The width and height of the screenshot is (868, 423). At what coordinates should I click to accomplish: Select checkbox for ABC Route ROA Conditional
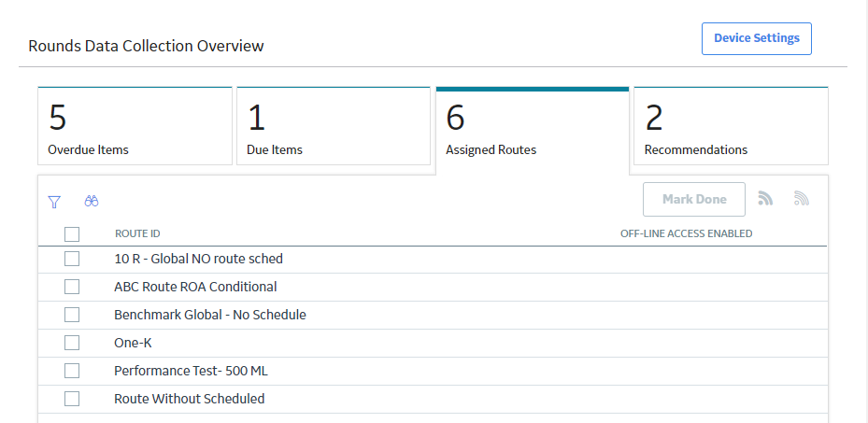tap(72, 287)
